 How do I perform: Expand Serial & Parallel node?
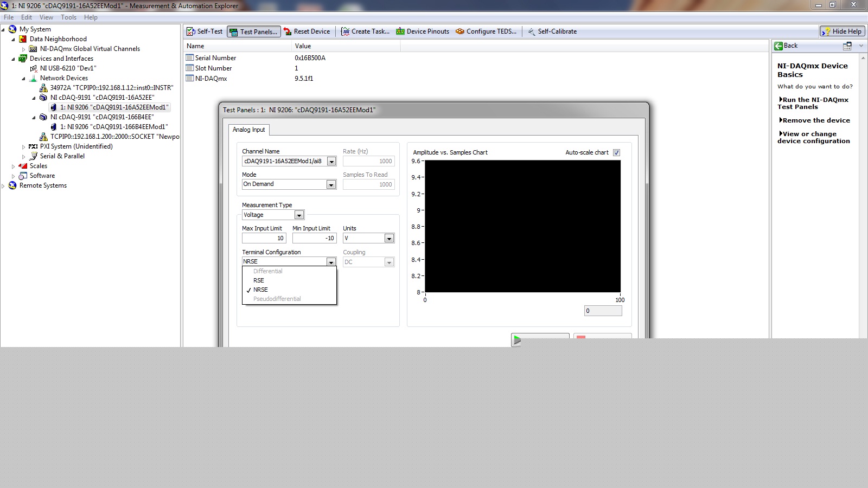[x=24, y=156]
